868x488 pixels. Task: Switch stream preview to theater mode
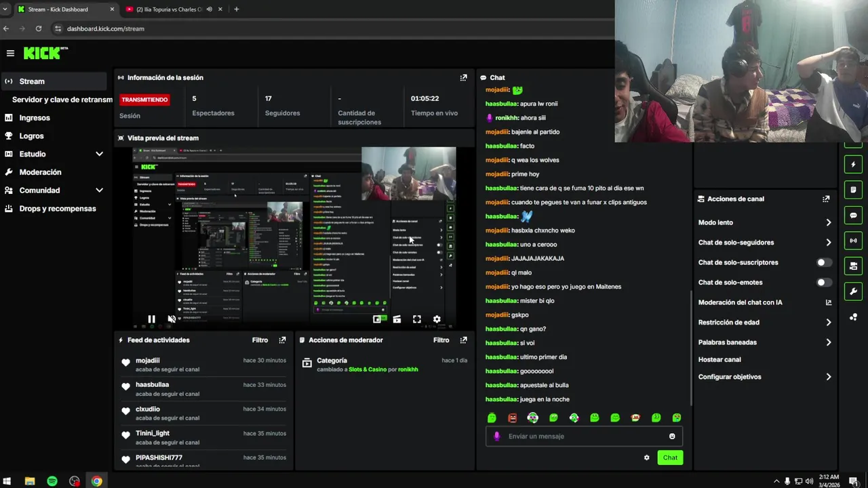tap(397, 319)
